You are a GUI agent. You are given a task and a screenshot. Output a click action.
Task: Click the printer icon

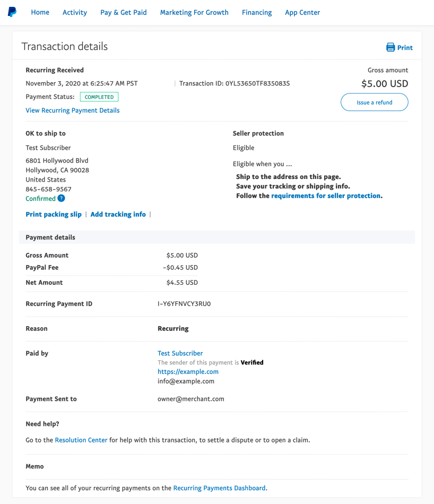(390, 47)
